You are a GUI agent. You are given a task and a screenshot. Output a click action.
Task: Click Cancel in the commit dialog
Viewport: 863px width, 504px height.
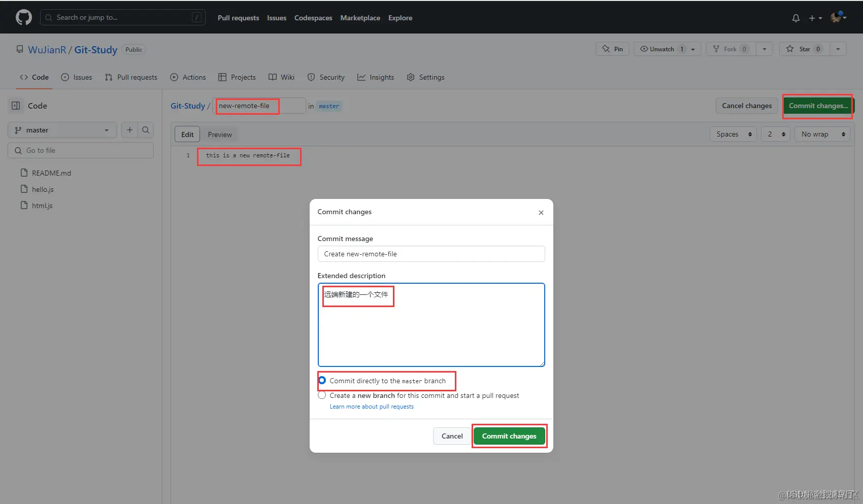pos(452,436)
